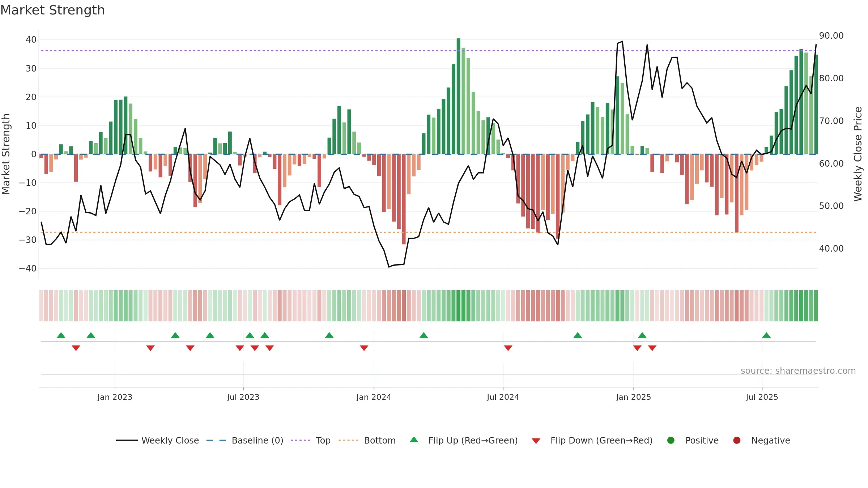Click the flip-down marker just after Jul 2024
The width and height of the screenshot is (868, 488).
coord(508,348)
